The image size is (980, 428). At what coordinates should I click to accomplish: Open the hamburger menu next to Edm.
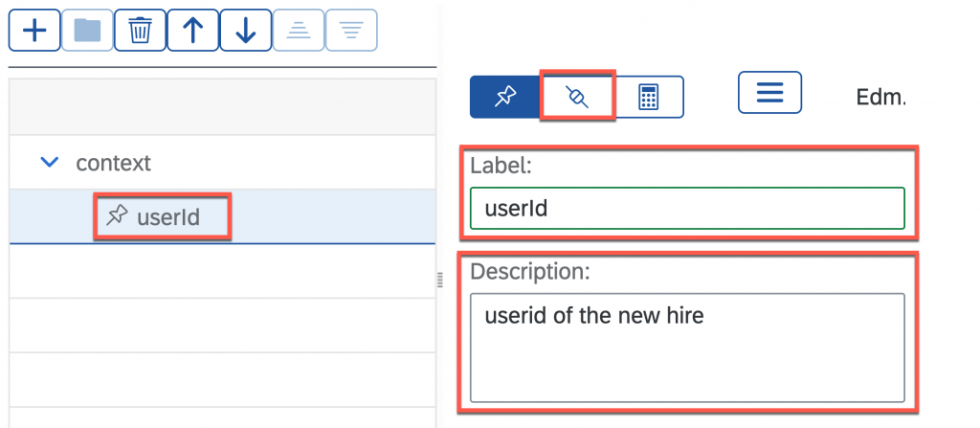[x=769, y=93]
